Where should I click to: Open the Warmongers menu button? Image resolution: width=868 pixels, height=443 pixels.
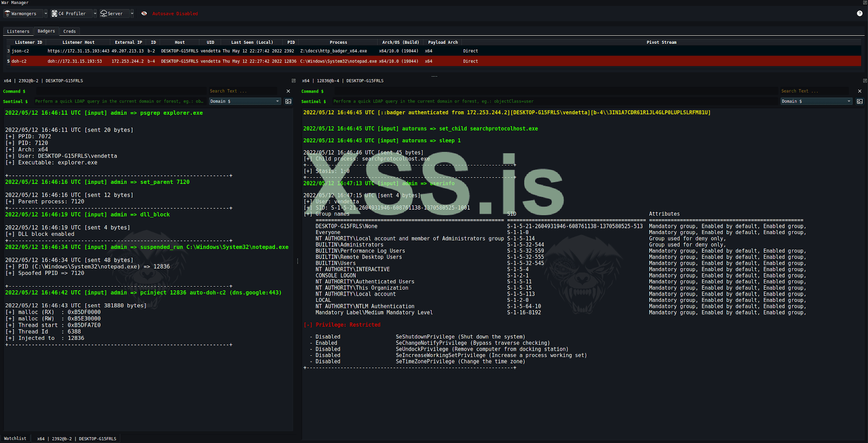24,14
